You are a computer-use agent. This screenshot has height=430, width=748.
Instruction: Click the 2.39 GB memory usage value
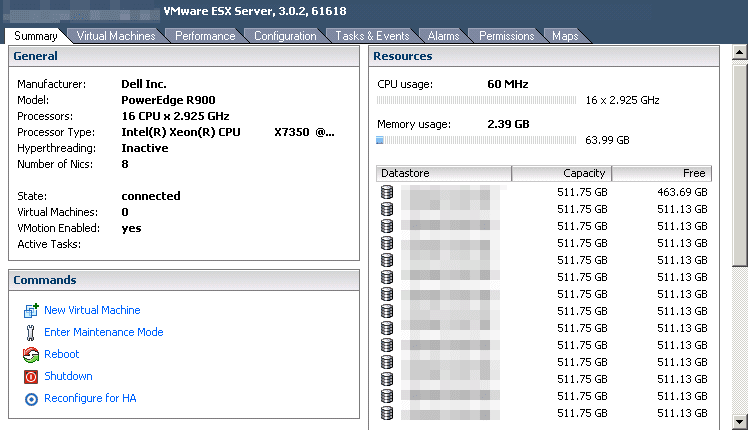(x=508, y=124)
